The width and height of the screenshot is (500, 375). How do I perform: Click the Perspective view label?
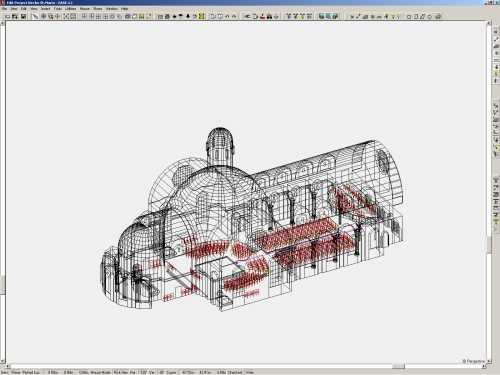click(473, 361)
